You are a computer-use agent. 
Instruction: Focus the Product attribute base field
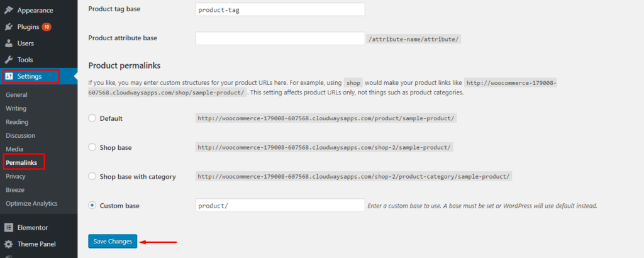pos(280,38)
